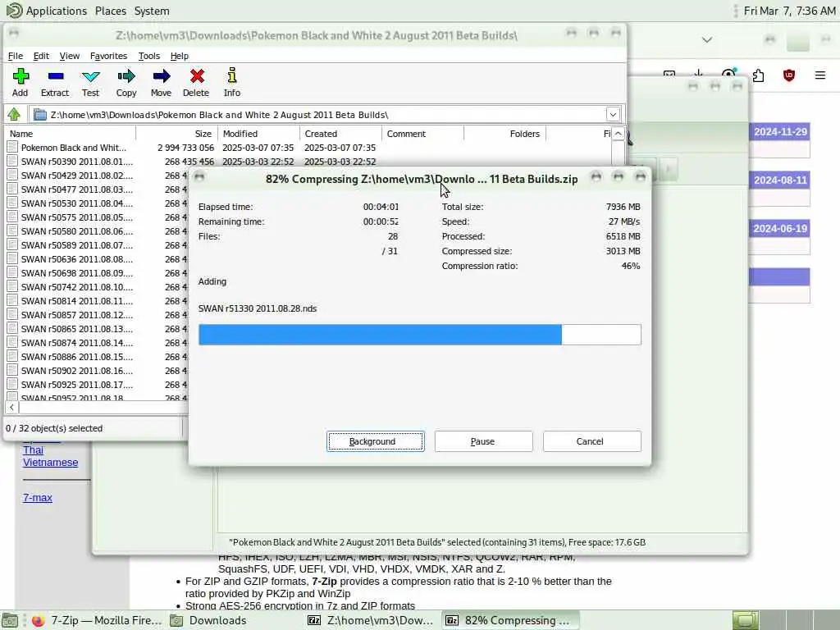Image resolution: width=840 pixels, height=630 pixels.
Task: Open the Thai language link
Action: coord(33,450)
